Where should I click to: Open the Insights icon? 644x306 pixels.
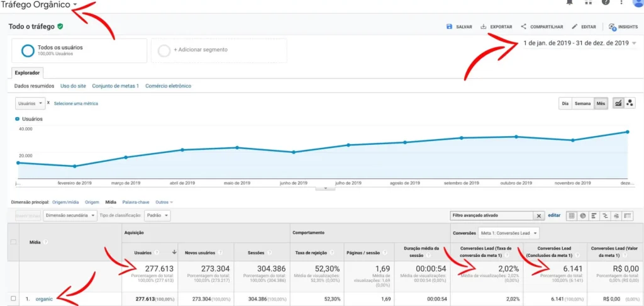tap(613, 27)
